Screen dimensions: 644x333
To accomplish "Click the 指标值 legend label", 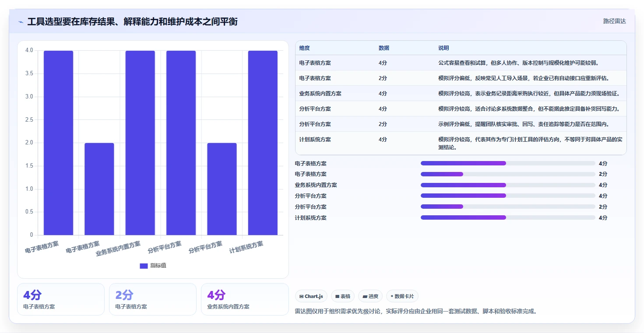I will pos(158,266).
